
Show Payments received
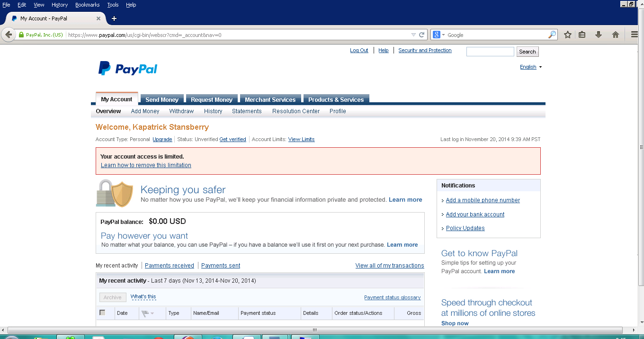point(170,266)
